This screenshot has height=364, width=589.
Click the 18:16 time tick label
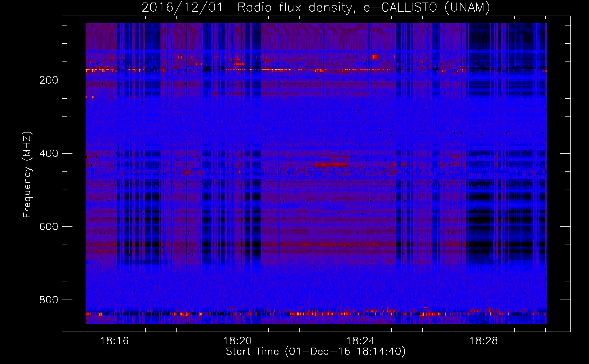point(115,341)
